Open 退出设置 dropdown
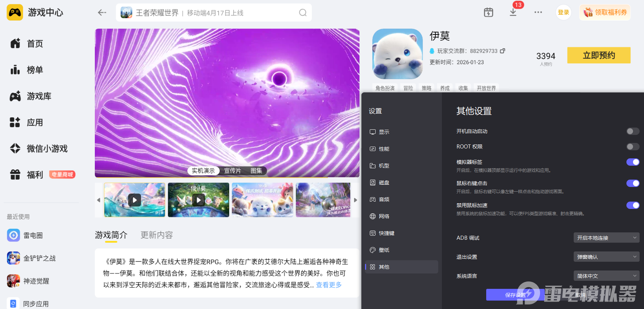The width and height of the screenshot is (644, 309). click(x=606, y=257)
